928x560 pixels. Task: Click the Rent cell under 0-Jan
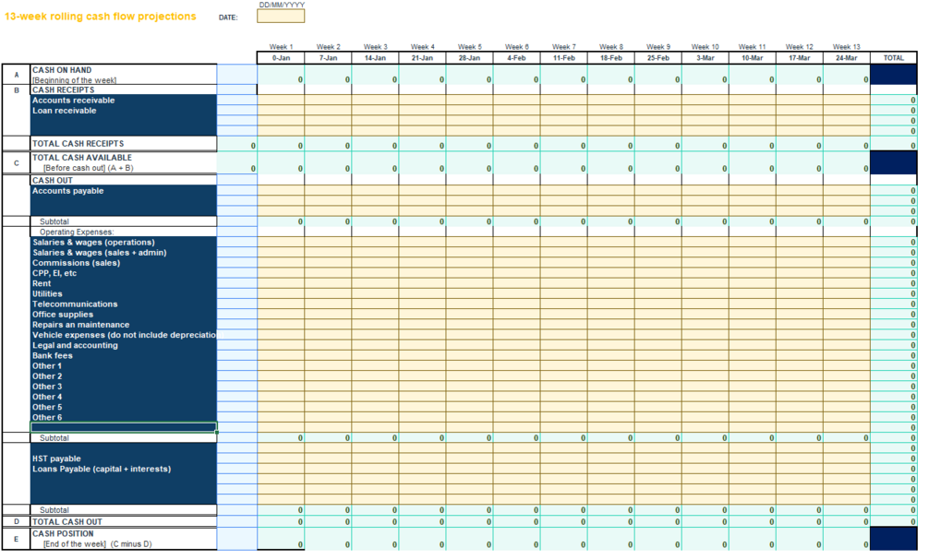pos(281,283)
